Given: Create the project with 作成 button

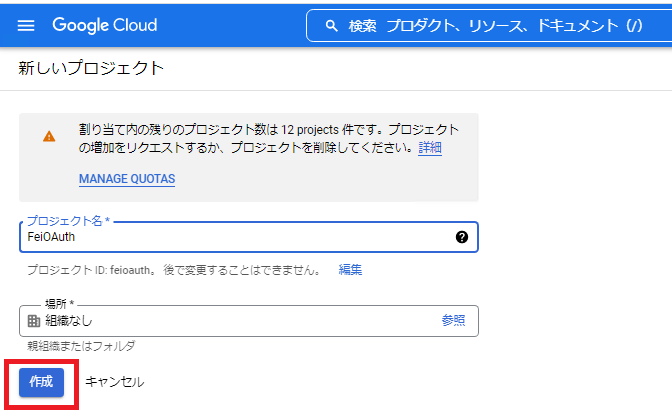Looking at the screenshot, I should tap(41, 382).
